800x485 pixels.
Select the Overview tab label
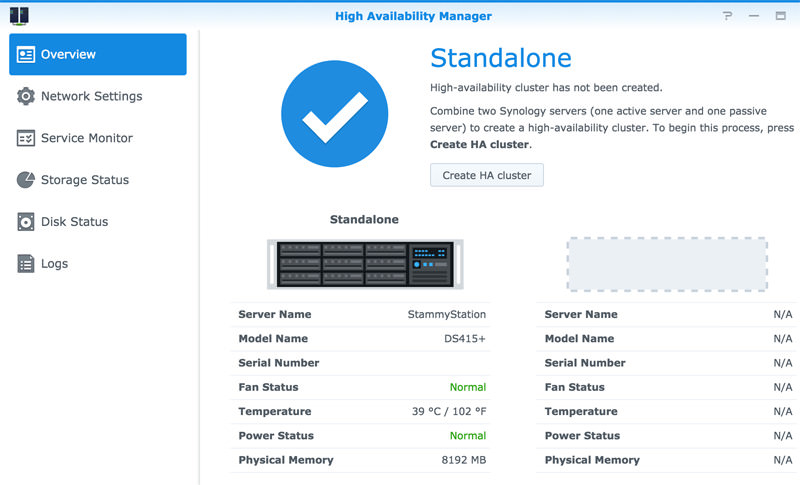point(68,55)
